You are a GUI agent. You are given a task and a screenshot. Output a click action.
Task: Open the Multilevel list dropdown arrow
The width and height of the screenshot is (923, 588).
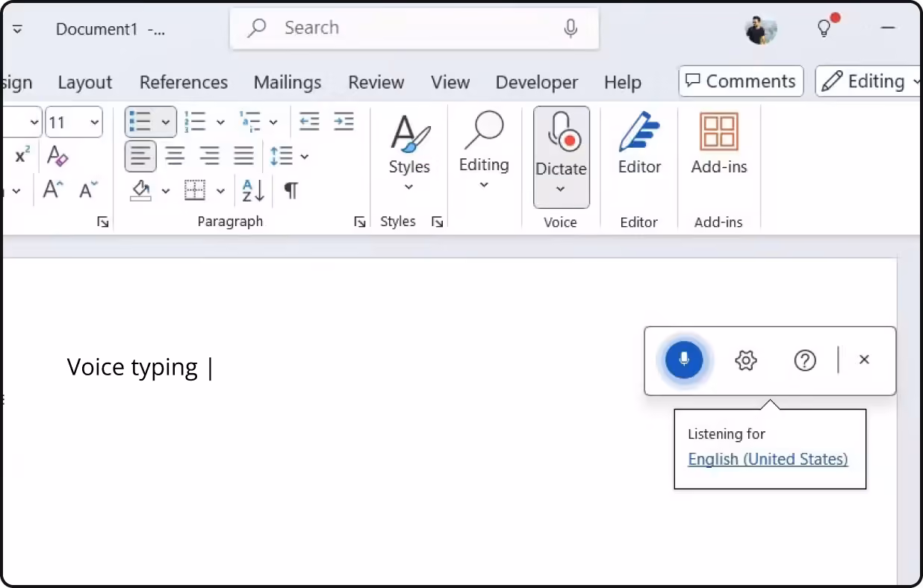[273, 122]
